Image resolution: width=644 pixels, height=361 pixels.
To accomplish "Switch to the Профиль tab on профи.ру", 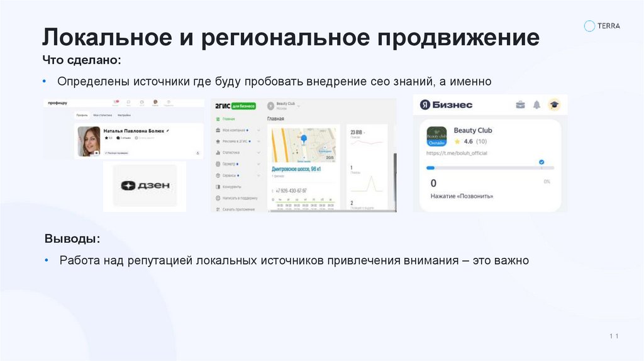I will point(82,115).
